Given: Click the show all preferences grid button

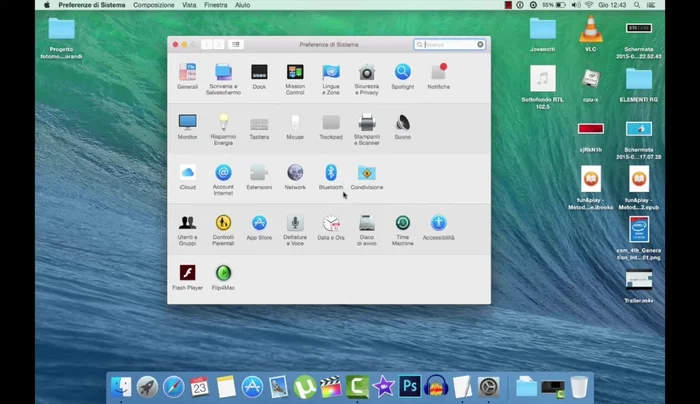Looking at the screenshot, I should [236, 45].
